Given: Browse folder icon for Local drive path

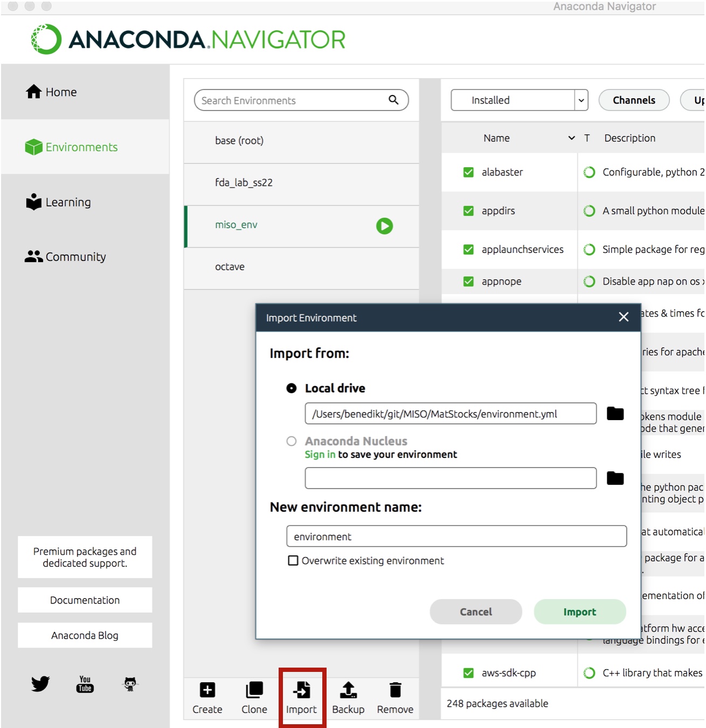Looking at the screenshot, I should (x=615, y=414).
